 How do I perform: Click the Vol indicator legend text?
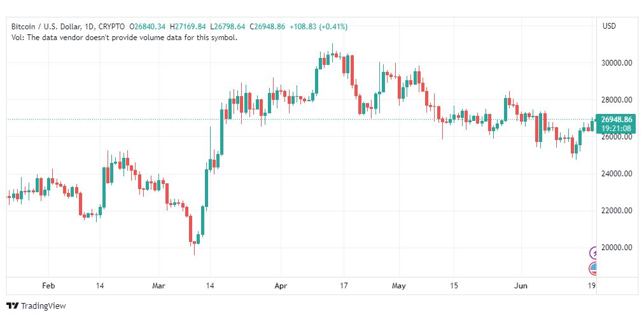coord(124,38)
